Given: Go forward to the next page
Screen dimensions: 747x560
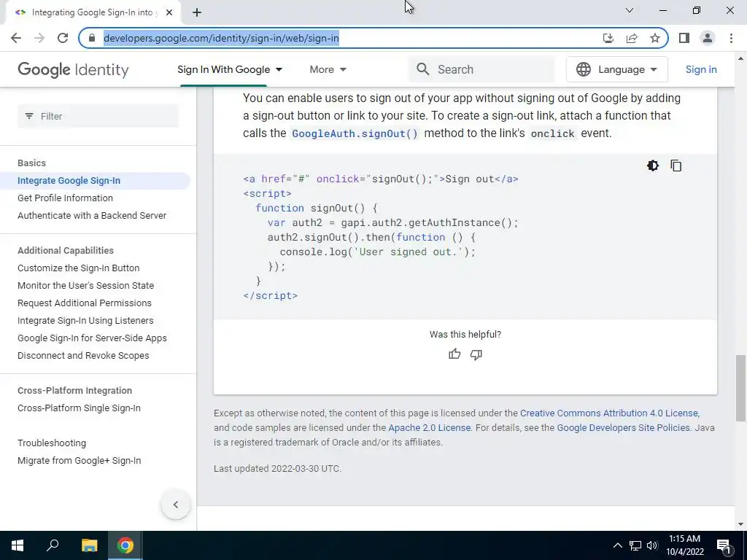Looking at the screenshot, I should (39, 38).
